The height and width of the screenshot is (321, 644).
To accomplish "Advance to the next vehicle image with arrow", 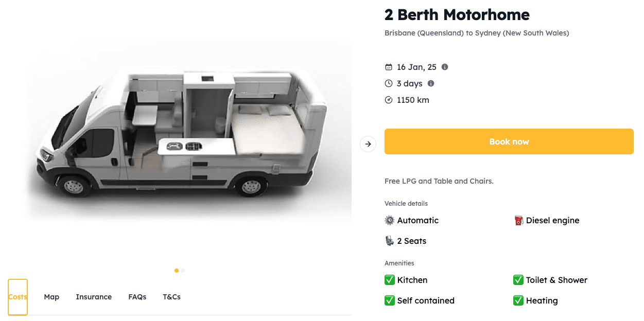I will pos(368,144).
